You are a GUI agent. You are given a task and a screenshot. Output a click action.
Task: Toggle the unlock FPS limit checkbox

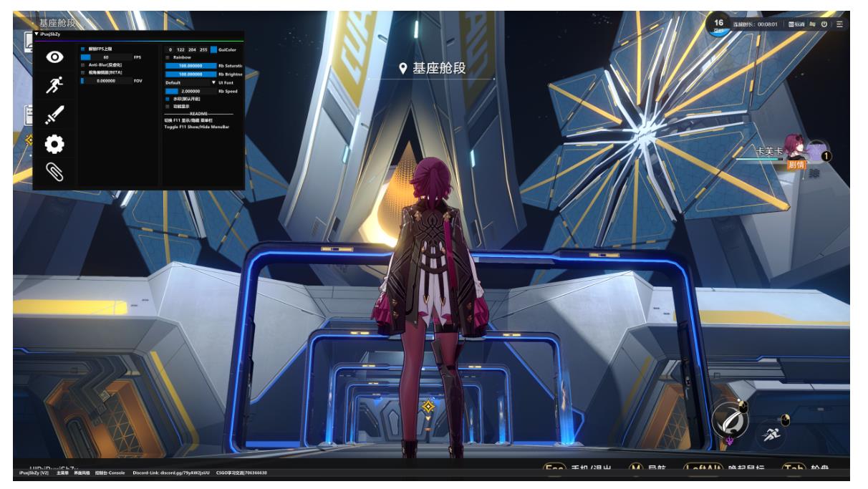coord(82,49)
